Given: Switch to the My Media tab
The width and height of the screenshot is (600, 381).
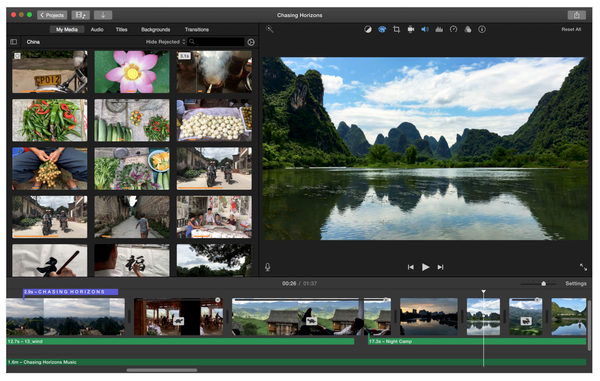Looking at the screenshot, I should tap(67, 29).
